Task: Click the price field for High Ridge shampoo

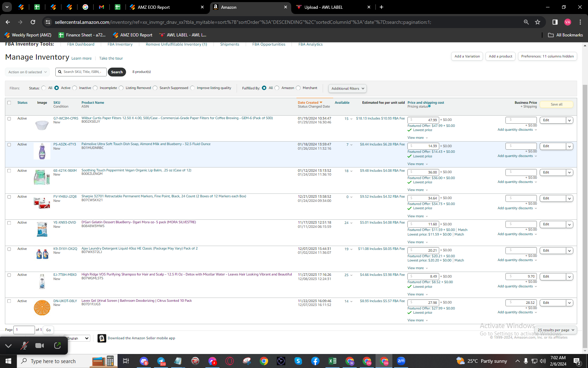Action: click(x=423, y=276)
